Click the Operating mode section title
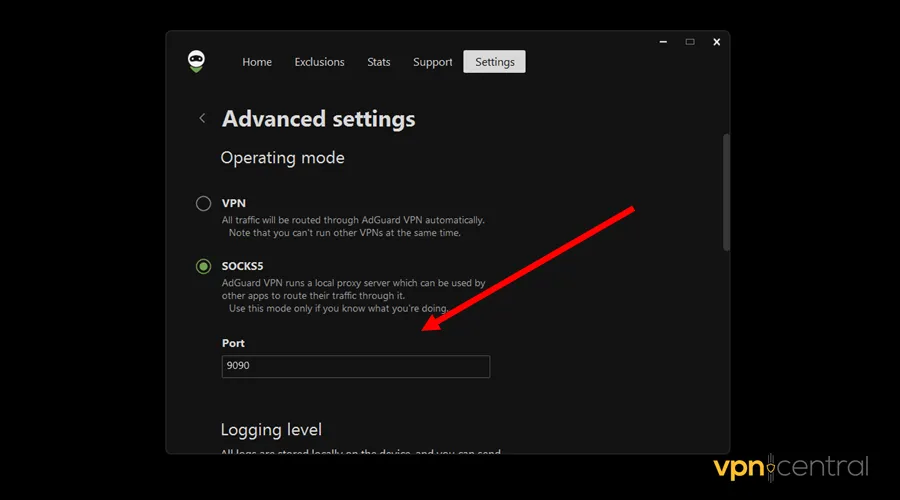This screenshot has height=500, width=900. tap(282, 158)
